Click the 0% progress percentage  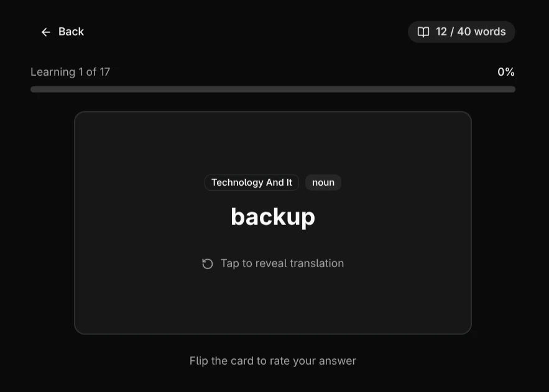tap(506, 72)
